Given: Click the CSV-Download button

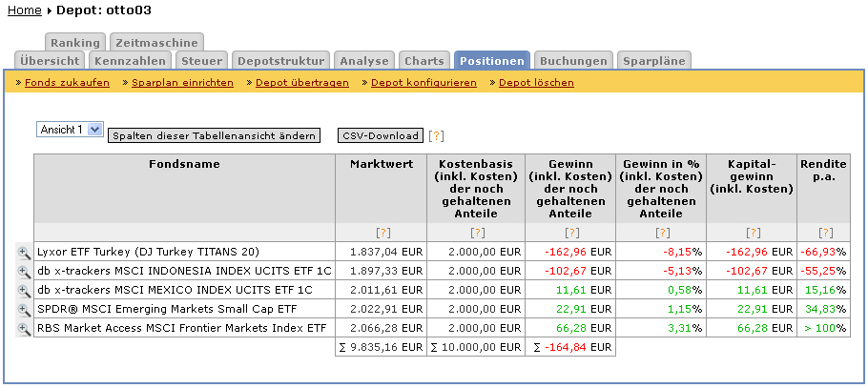Looking at the screenshot, I should click(x=381, y=136).
